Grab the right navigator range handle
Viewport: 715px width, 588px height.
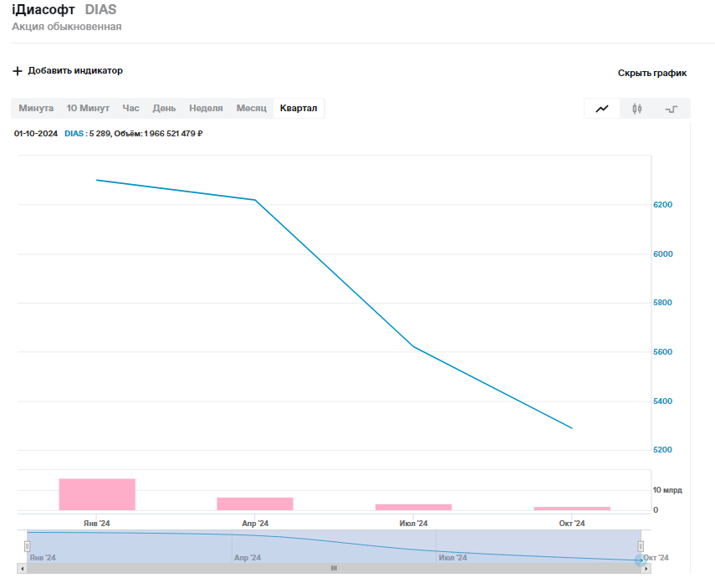[641, 546]
